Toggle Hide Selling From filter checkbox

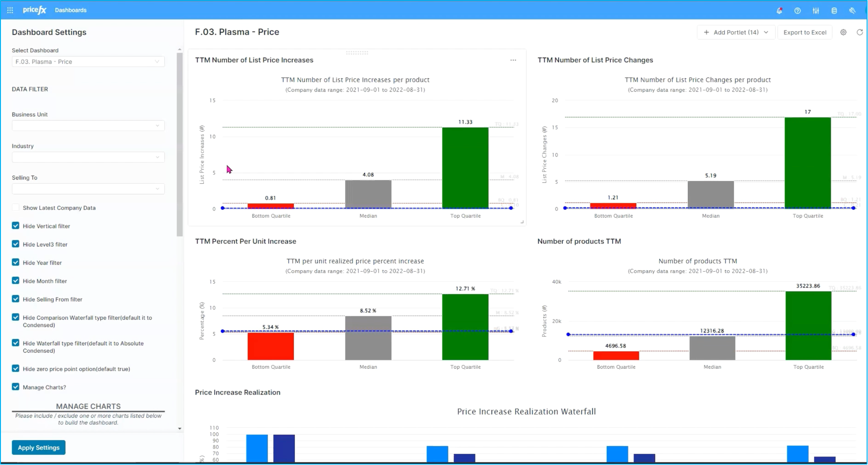[16, 299]
